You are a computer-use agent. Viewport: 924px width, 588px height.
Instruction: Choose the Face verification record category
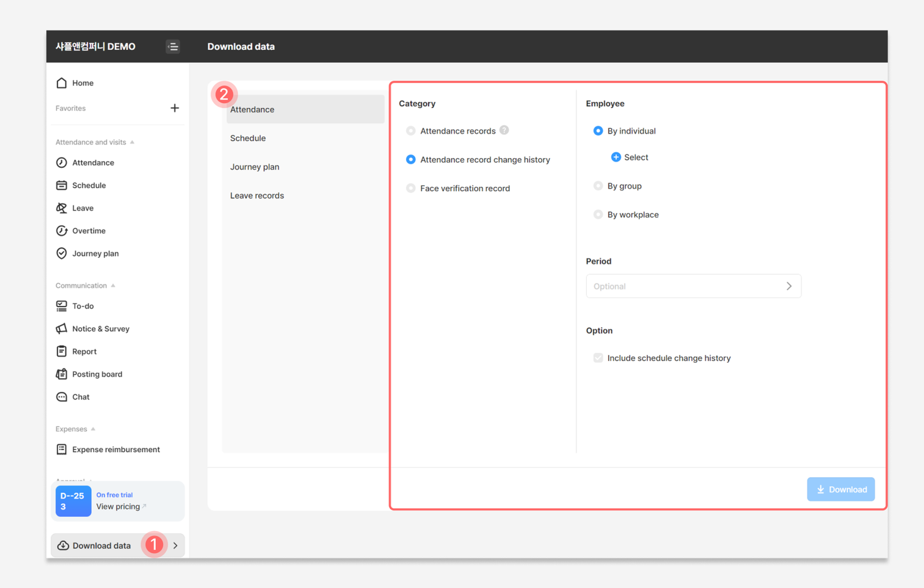pos(411,188)
